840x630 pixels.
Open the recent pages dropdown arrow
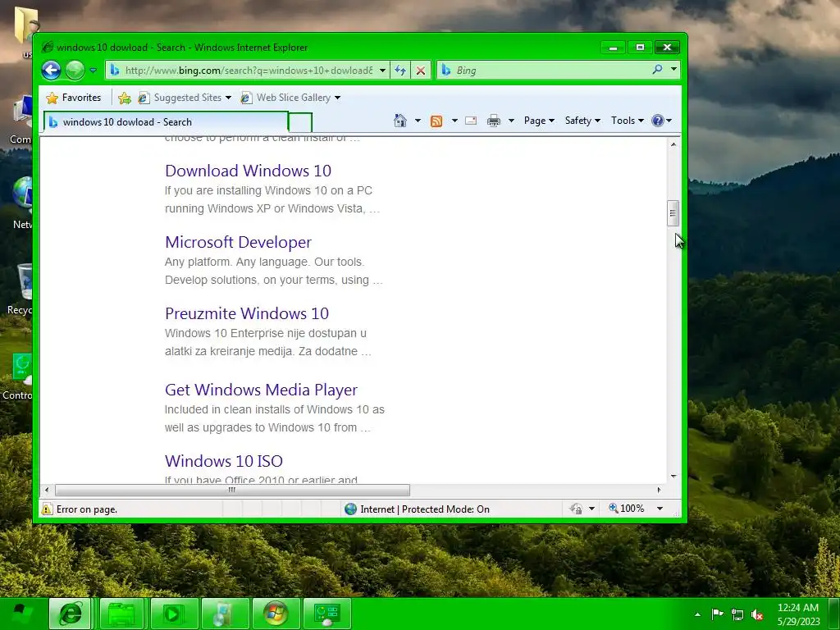(x=94, y=71)
